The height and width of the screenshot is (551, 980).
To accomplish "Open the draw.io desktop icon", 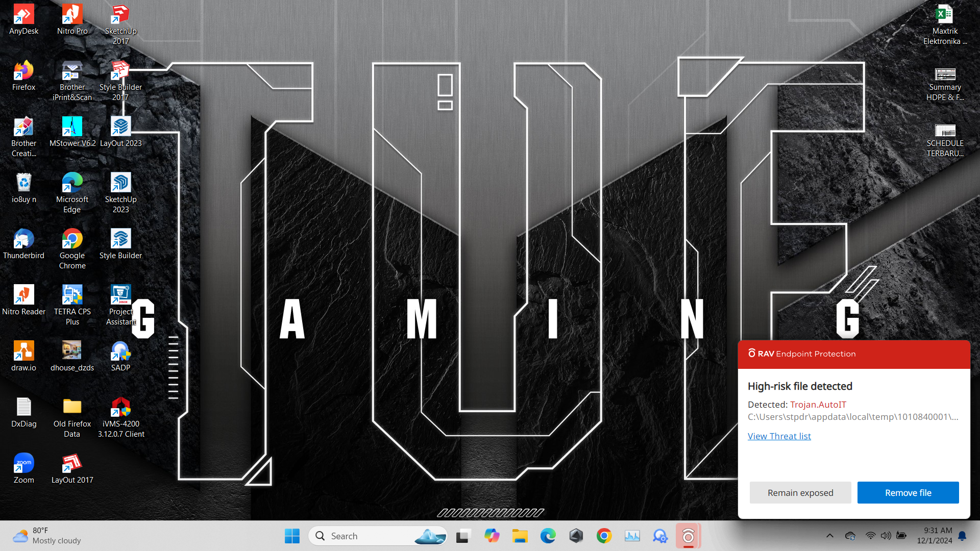I will click(x=23, y=356).
